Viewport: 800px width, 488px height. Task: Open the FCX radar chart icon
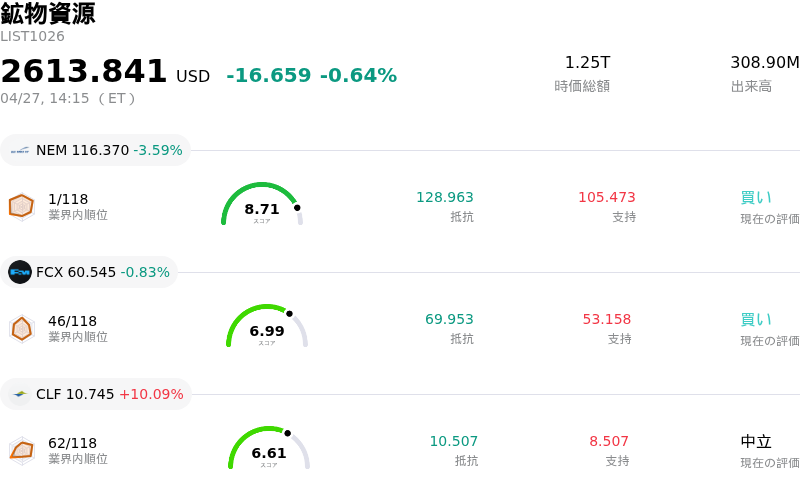click(21, 329)
